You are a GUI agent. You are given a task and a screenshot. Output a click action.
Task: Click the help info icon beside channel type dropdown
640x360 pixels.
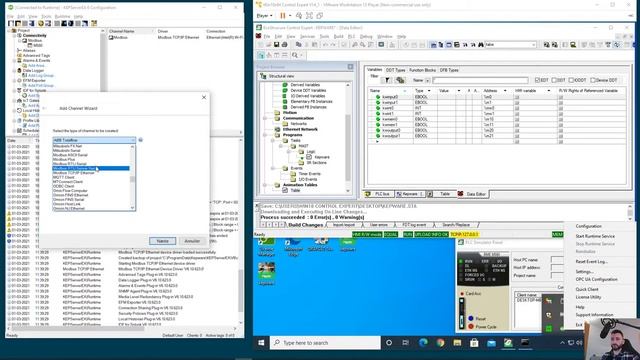point(140,140)
